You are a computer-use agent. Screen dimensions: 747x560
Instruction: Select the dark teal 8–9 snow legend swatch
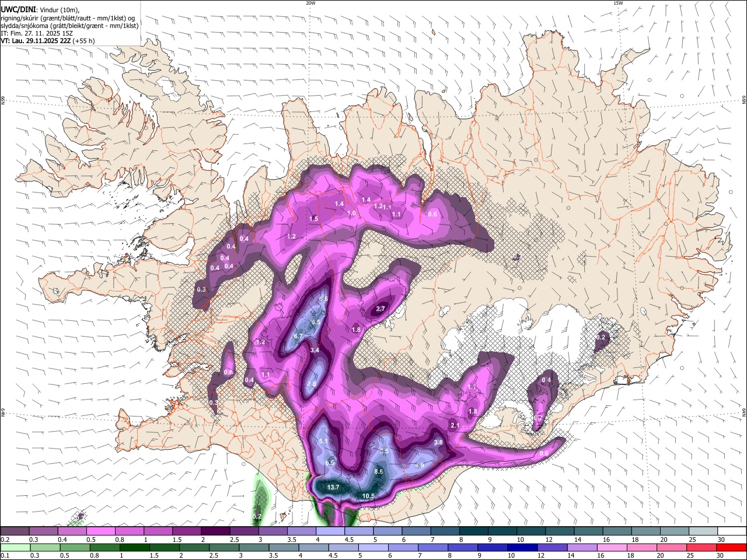[x=473, y=531]
